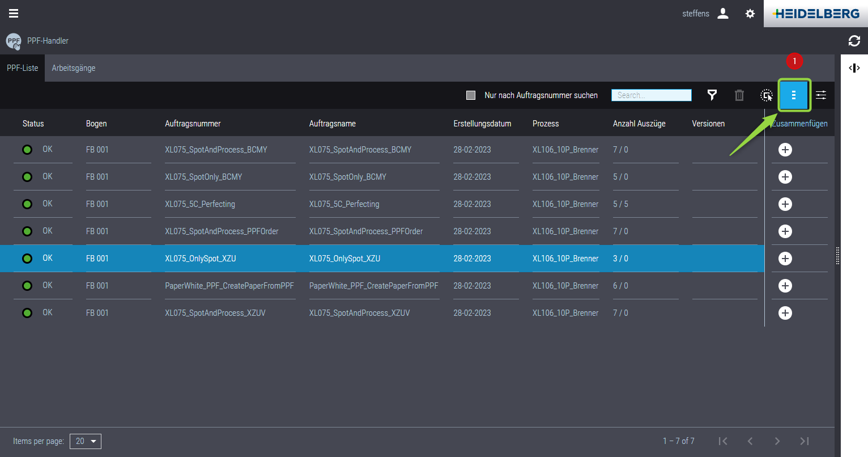
Task: Click the trash delete icon
Action: tap(739, 95)
